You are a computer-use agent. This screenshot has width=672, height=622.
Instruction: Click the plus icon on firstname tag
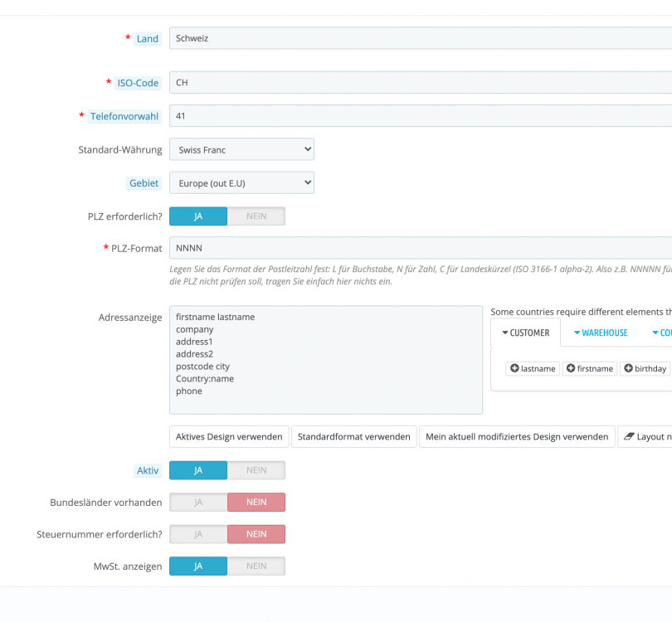[x=571, y=368]
